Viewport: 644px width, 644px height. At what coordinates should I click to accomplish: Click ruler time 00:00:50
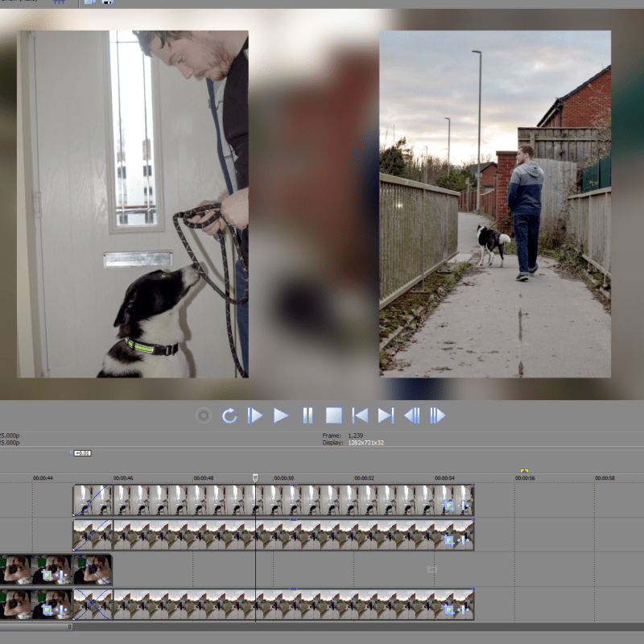pos(284,478)
